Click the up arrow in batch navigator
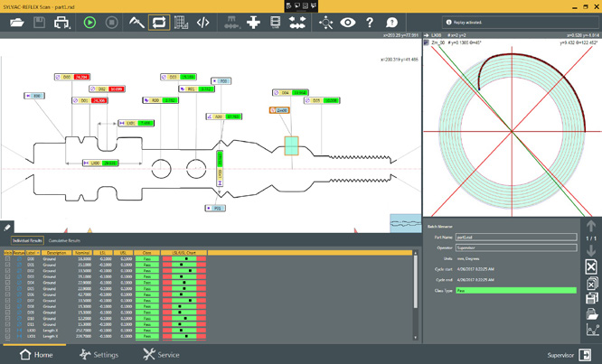This screenshot has width=602, height=364. point(590,227)
